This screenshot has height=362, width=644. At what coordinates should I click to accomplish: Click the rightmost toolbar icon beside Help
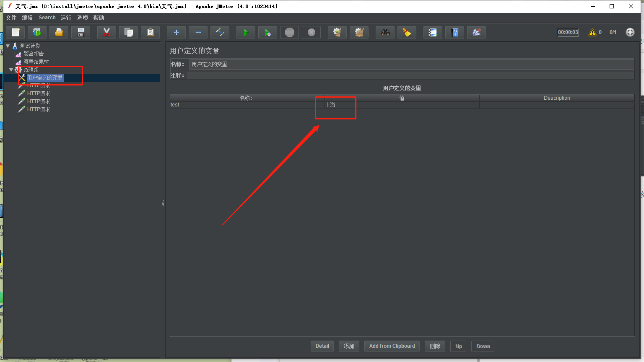477,32
